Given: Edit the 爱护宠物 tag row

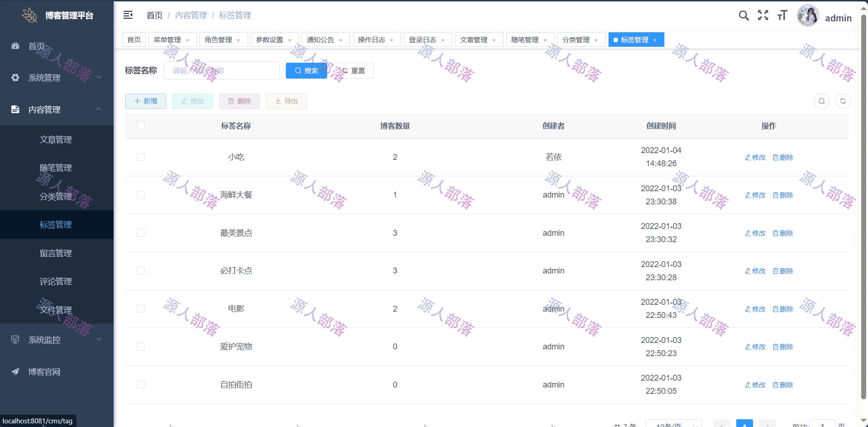Looking at the screenshot, I should point(755,347).
